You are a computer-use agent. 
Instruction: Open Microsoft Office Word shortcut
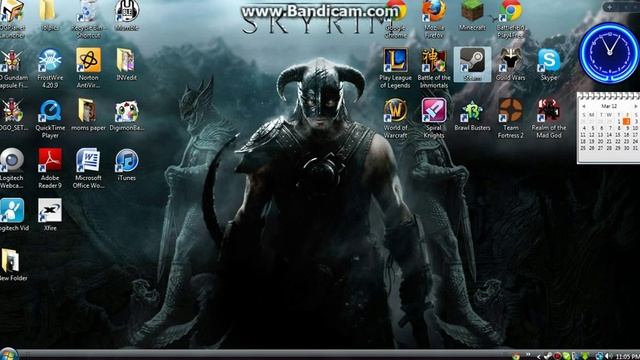(x=88, y=169)
